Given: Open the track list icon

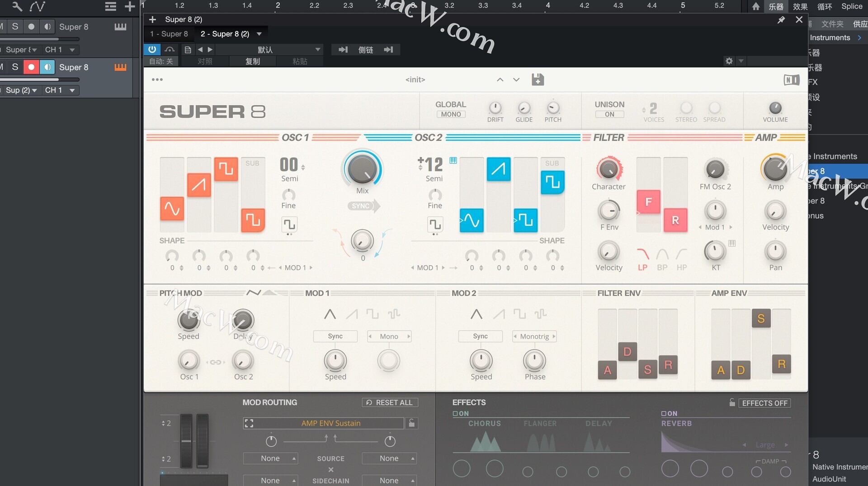Looking at the screenshot, I should (x=110, y=6).
